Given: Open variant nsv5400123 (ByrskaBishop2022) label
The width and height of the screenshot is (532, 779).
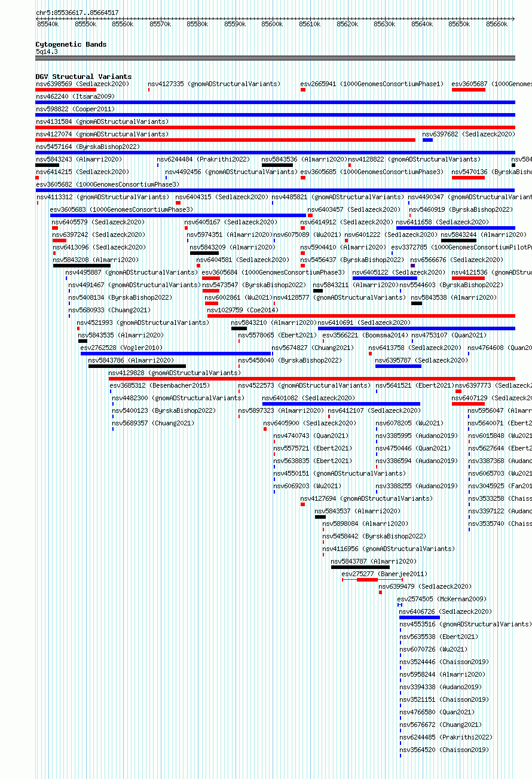Looking at the screenshot, I should pyautogui.click(x=164, y=411).
